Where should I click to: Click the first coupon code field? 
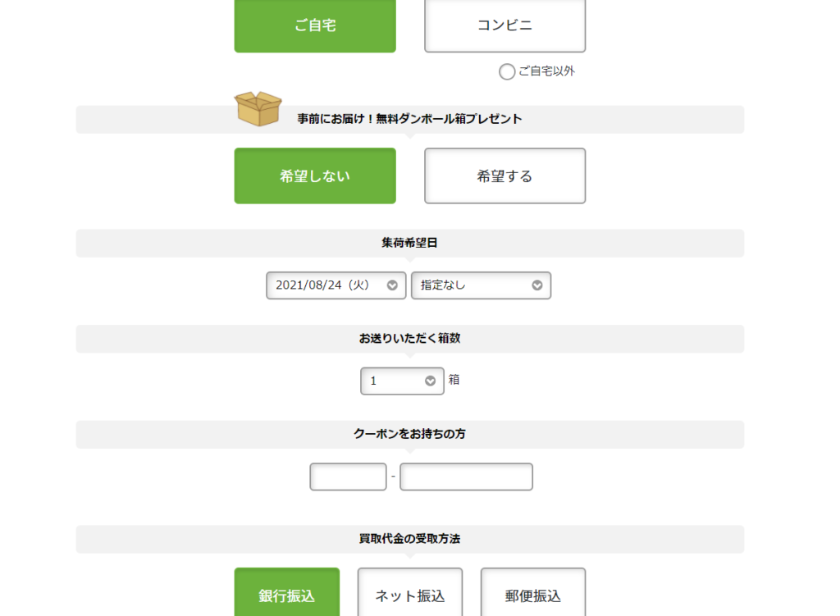[x=348, y=477]
